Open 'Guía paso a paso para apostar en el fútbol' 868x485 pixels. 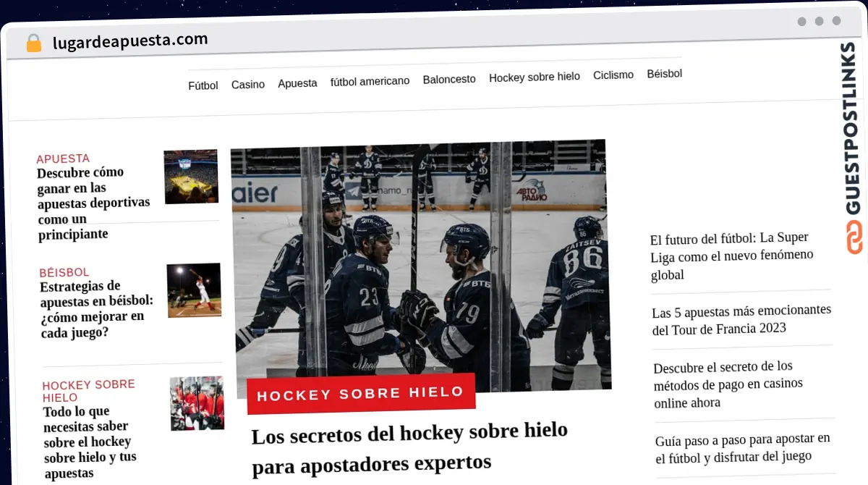tap(744, 448)
